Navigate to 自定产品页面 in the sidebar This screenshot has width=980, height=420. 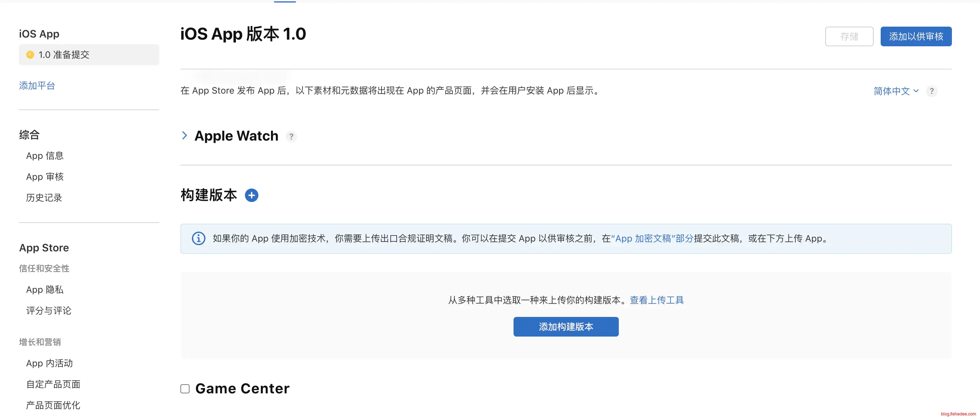pyautogui.click(x=53, y=384)
